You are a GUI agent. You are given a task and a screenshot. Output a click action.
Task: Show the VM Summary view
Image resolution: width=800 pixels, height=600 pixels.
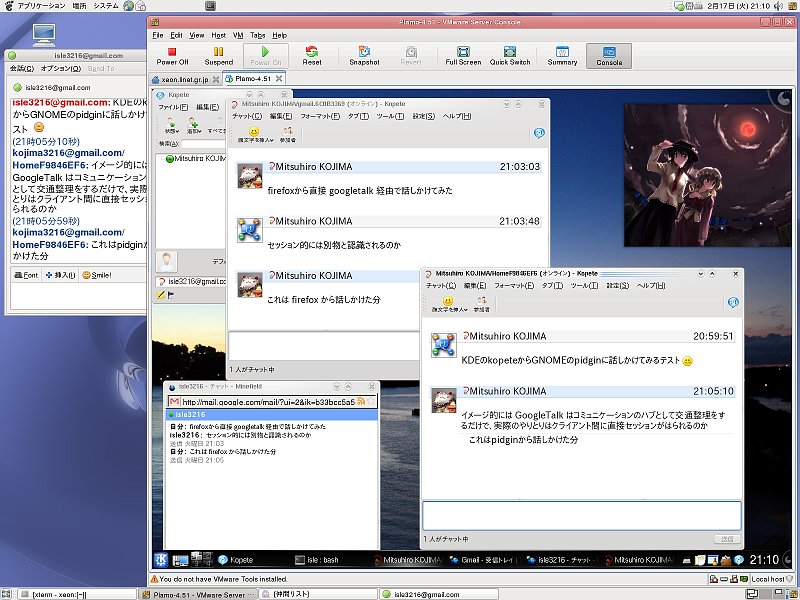point(562,56)
